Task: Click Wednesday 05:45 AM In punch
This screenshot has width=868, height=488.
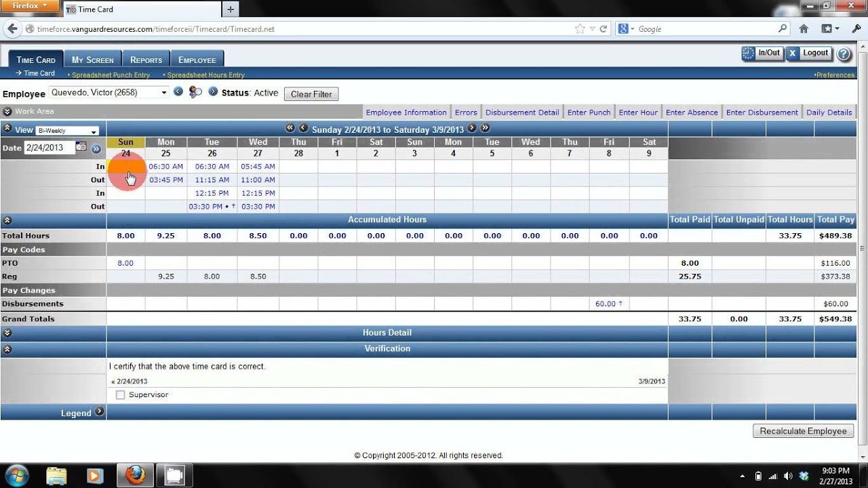Action: (x=258, y=166)
